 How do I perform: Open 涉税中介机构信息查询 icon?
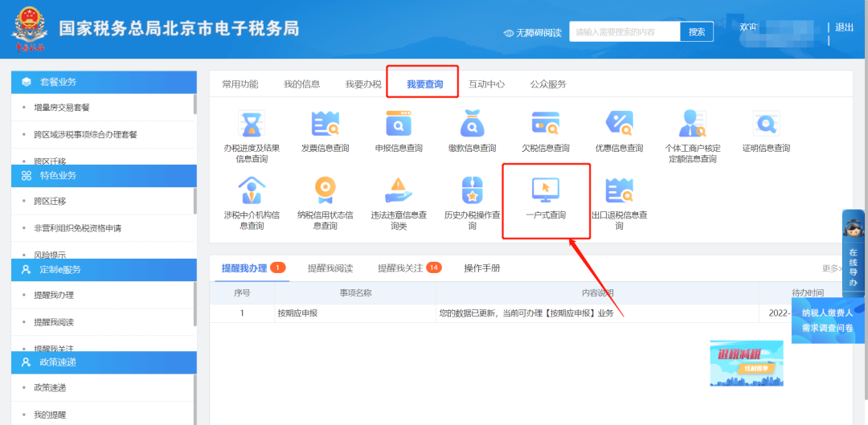pos(252,190)
